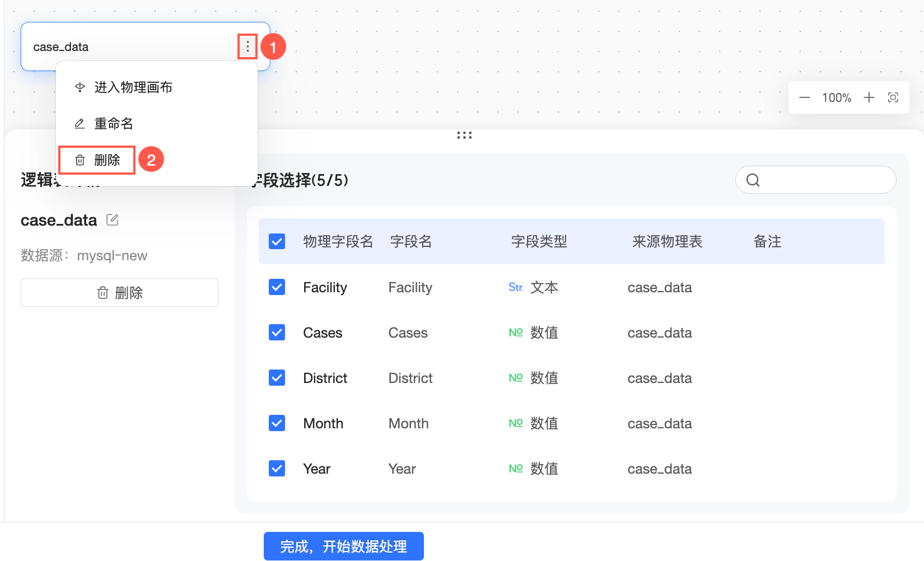Zoom in the canvas with plus icon

[x=869, y=97]
